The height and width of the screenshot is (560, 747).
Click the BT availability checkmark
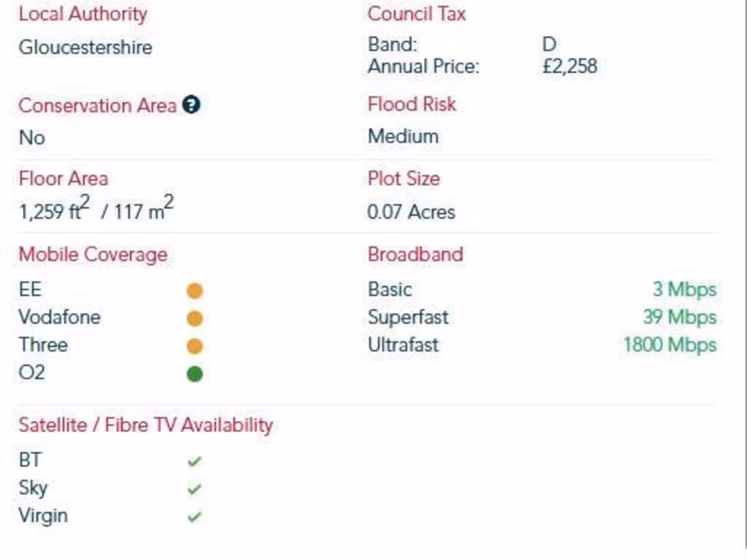click(194, 461)
